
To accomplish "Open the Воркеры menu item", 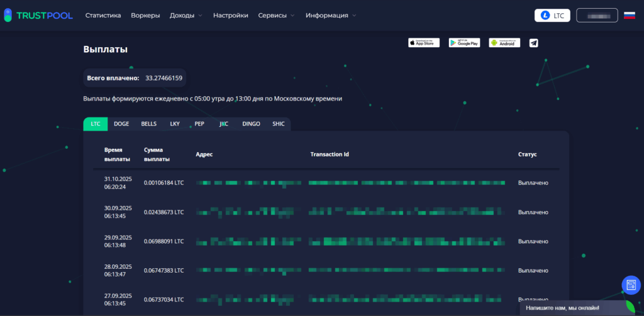I will pyautogui.click(x=145, y=15).
